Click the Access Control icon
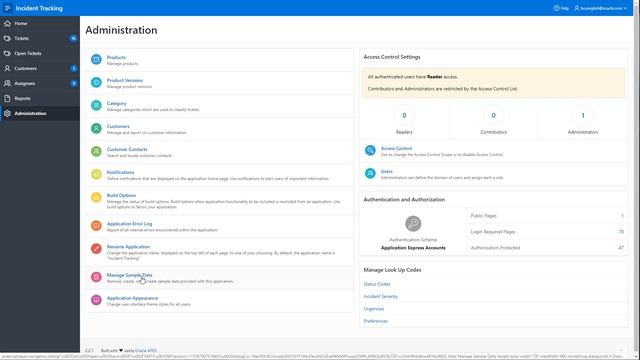Screen dimensions: 640x360 (x=370, y=151)
